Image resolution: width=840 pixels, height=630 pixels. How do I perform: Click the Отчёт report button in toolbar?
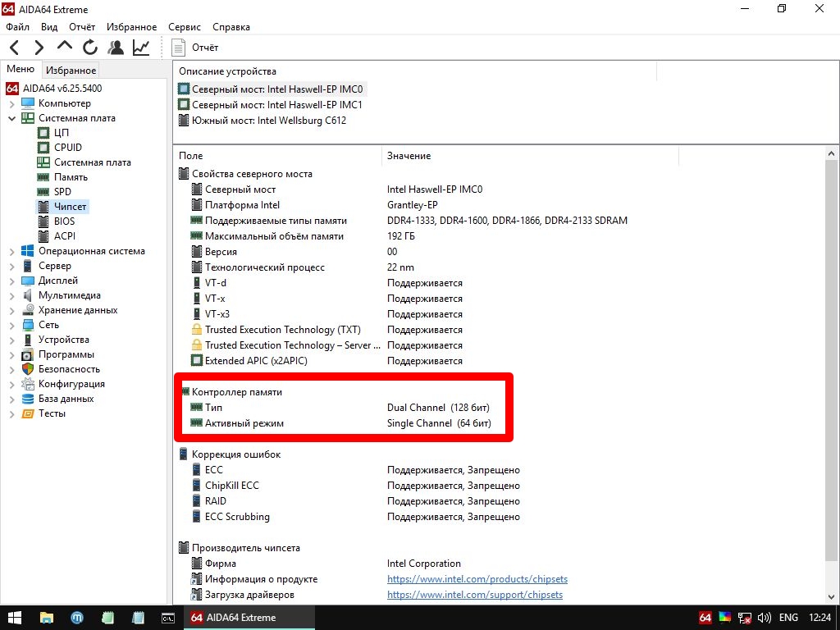pos(195,48)
